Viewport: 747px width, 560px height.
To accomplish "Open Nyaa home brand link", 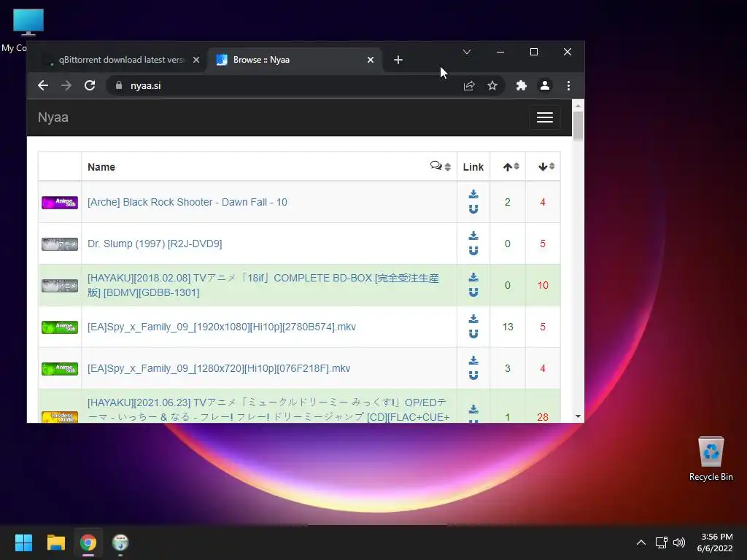I will pyautogui.click(x=53, y=117).
